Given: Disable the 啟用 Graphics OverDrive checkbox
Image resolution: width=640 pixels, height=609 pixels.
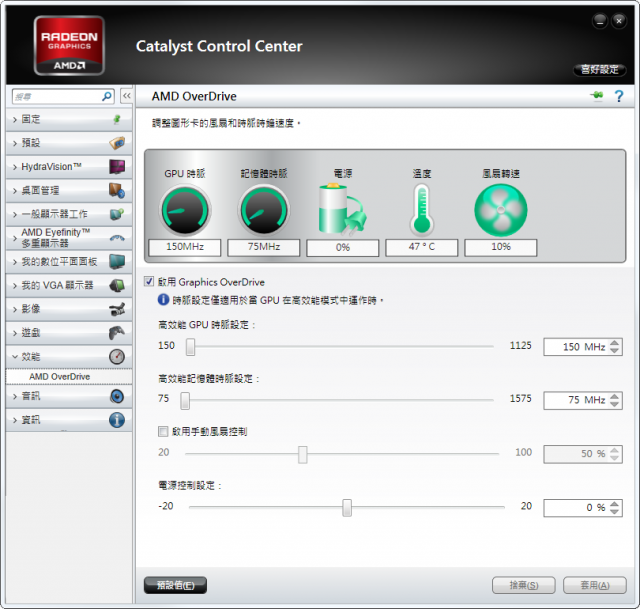Looking at the screenshot, I should 149,282.
